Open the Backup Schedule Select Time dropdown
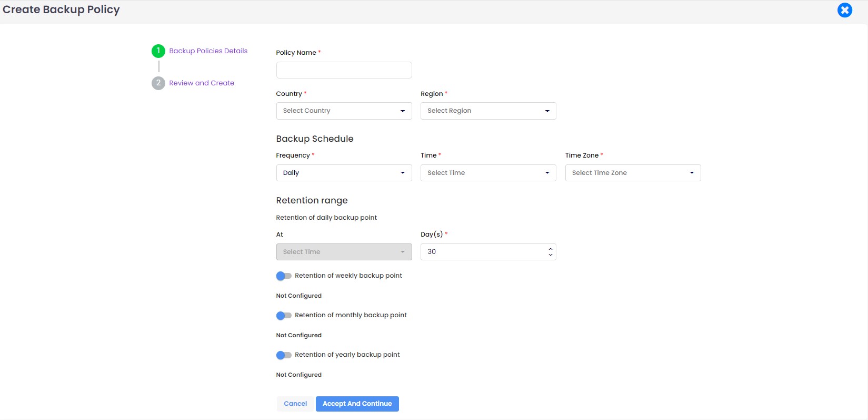 point(488,173)
